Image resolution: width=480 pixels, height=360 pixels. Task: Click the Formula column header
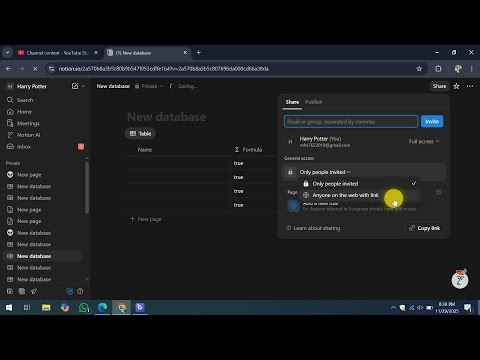[x=248, y=150]
